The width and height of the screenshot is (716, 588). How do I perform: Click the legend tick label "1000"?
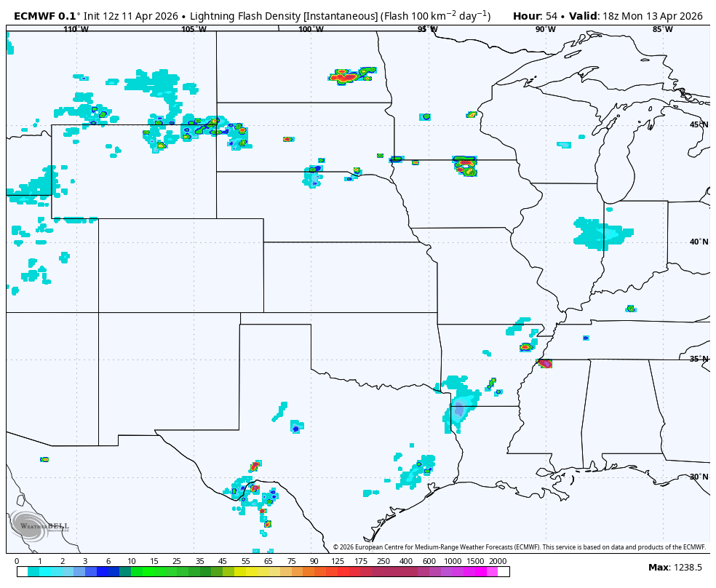coord(453,561)
